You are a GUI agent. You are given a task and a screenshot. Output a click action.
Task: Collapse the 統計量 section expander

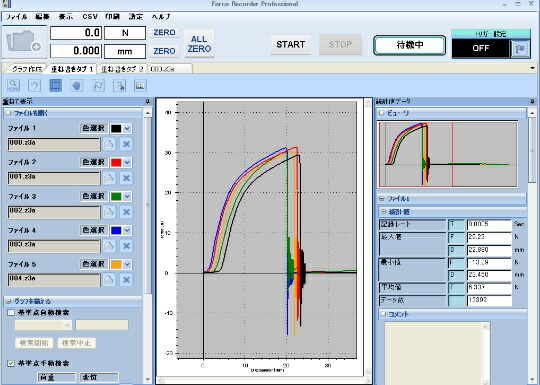tap(383, 212)
